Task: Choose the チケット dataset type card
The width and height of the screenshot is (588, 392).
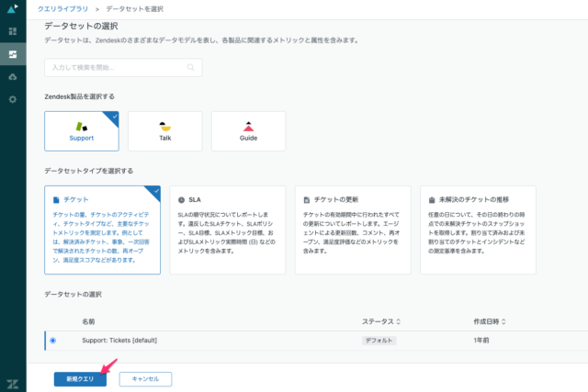Action: click(x=102, y=230)
